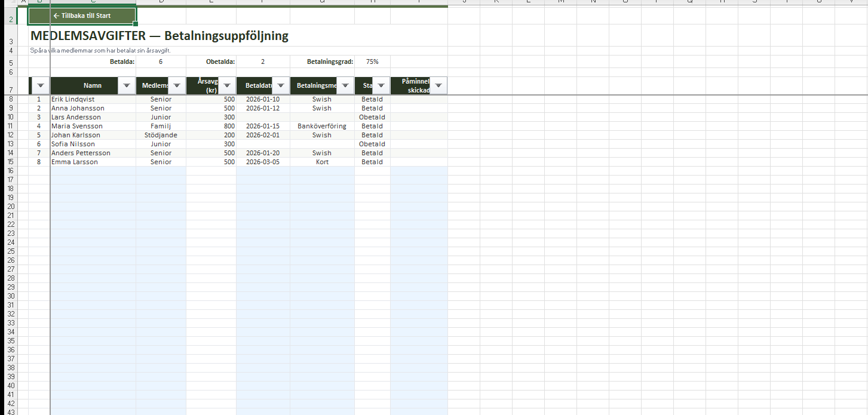Open the Medlemstyp column filter arrow
This screenshot has height=415, width=868.
pos(177,86)
